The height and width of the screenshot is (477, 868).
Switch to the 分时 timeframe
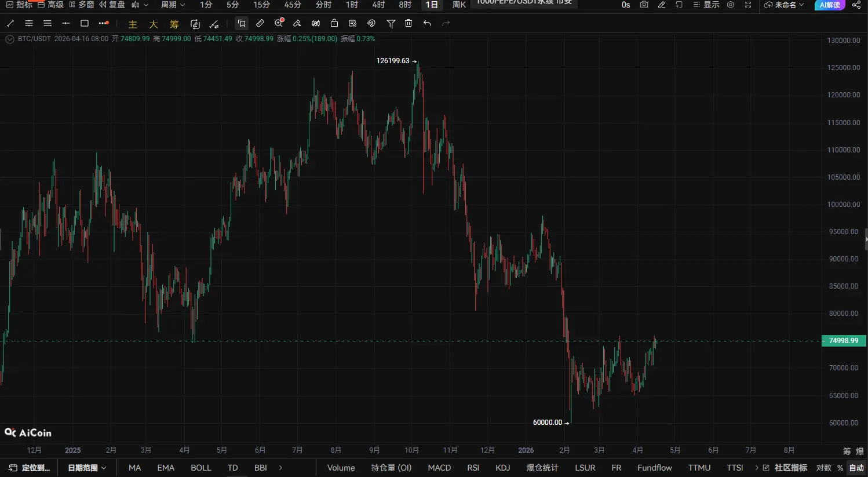pos(323,5)
